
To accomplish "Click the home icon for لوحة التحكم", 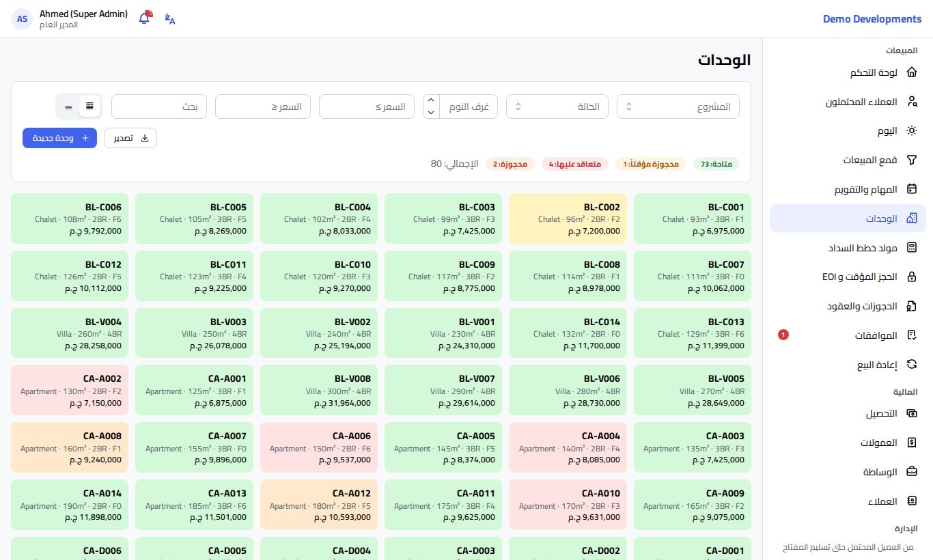I will coord(911,72).
